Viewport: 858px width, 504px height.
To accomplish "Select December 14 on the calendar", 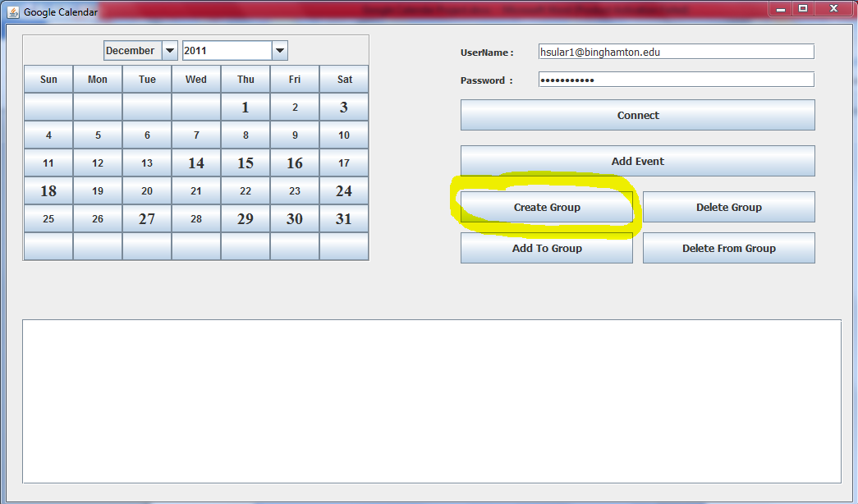I will point(196,163).
